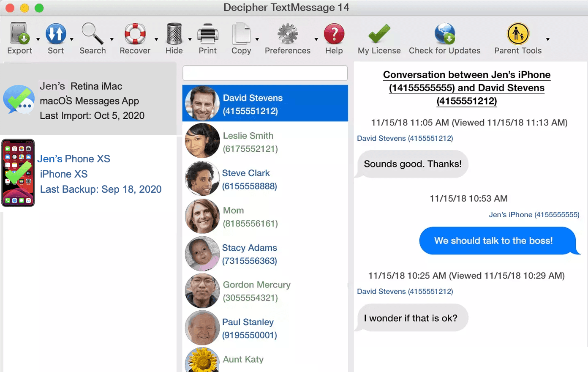
Task: Select the Paul Stanley contact photo
Action: (202, 328)
